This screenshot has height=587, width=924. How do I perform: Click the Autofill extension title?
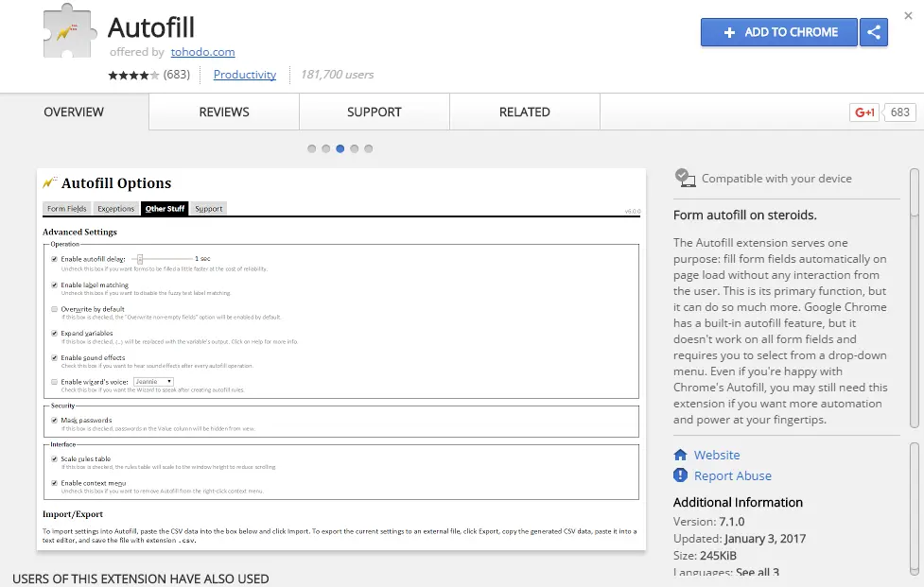[x=151, y=27]
